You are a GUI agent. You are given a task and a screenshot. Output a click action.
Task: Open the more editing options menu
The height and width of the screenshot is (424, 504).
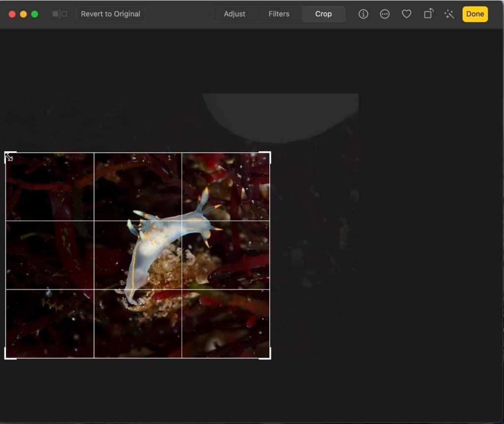tap(385, 14)
